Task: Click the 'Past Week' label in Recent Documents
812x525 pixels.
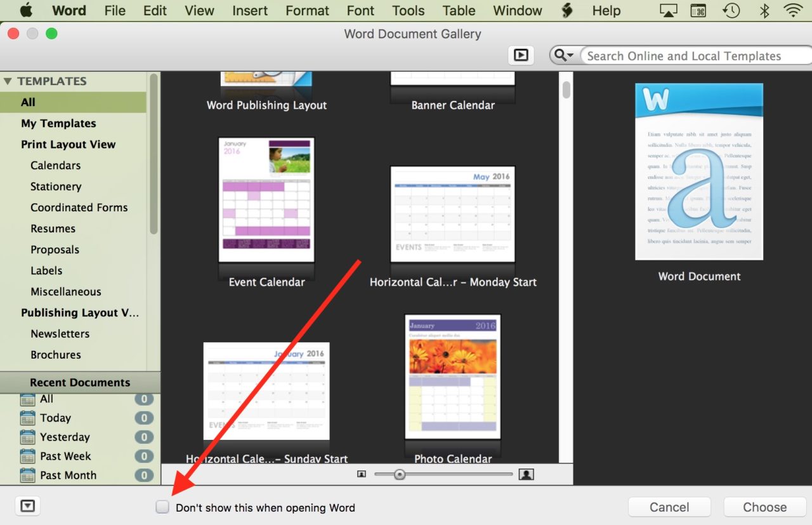Action: 65,456
